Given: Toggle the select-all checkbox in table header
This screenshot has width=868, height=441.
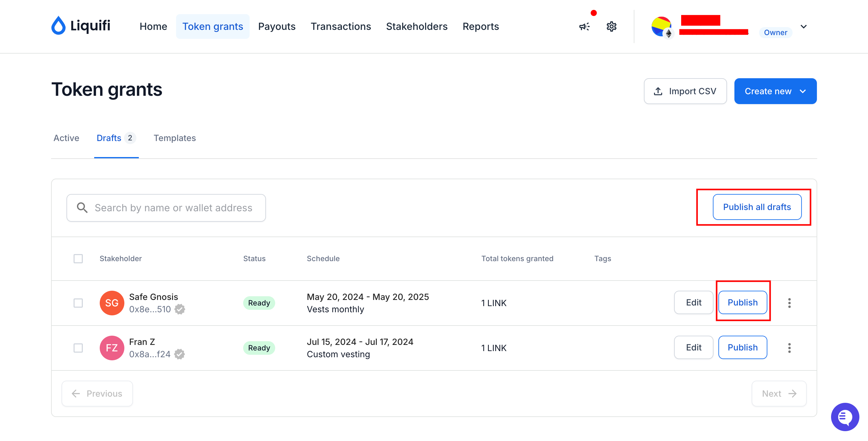Looking at the screenshot, I should point(78,259).
